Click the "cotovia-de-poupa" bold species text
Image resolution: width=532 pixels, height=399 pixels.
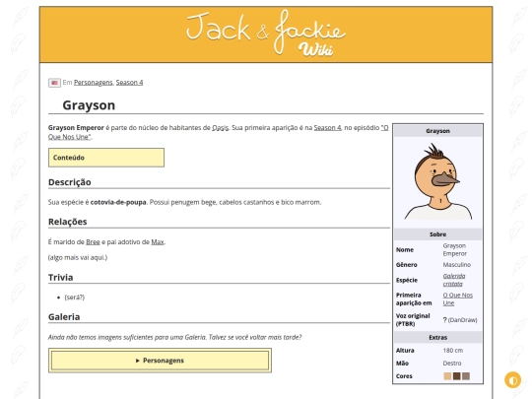pyautogui.click(x=118, y=202)
